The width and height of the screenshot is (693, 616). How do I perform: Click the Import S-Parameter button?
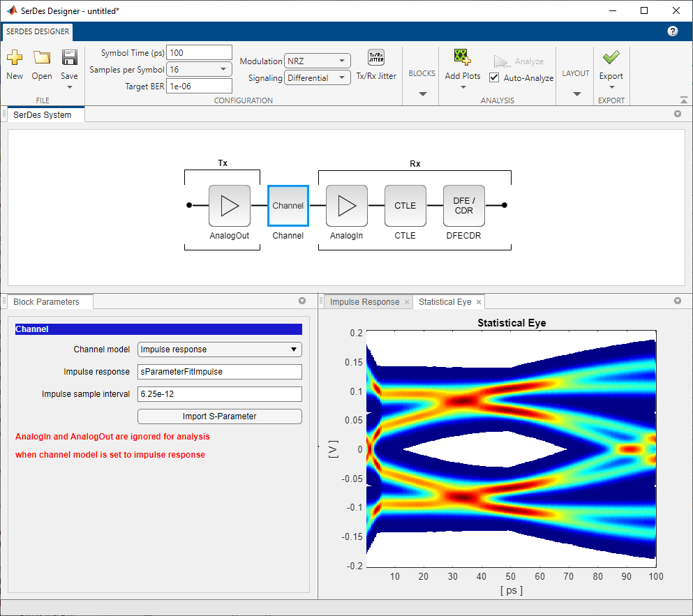click(220, 416)
